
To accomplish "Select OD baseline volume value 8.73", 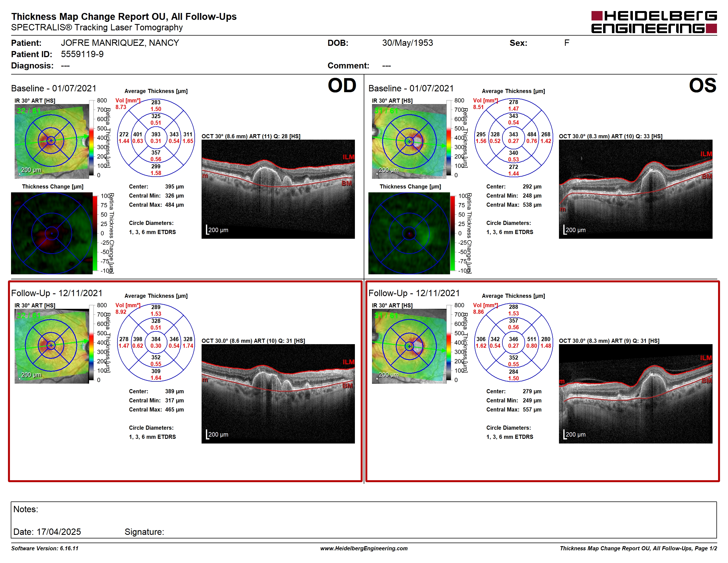I will pos(121,107).
